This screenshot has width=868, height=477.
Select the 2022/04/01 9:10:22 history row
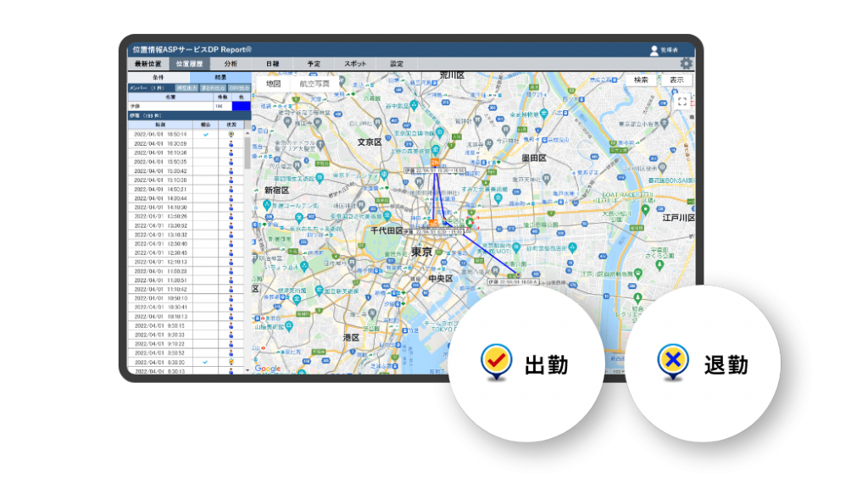click(x=186, y=344)
